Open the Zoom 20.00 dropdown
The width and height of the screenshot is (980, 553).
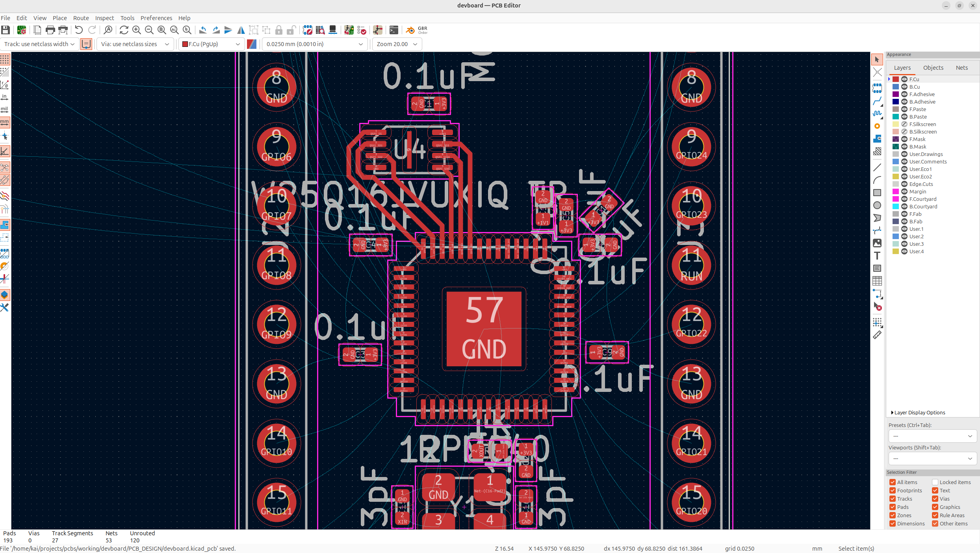(396, 44)
